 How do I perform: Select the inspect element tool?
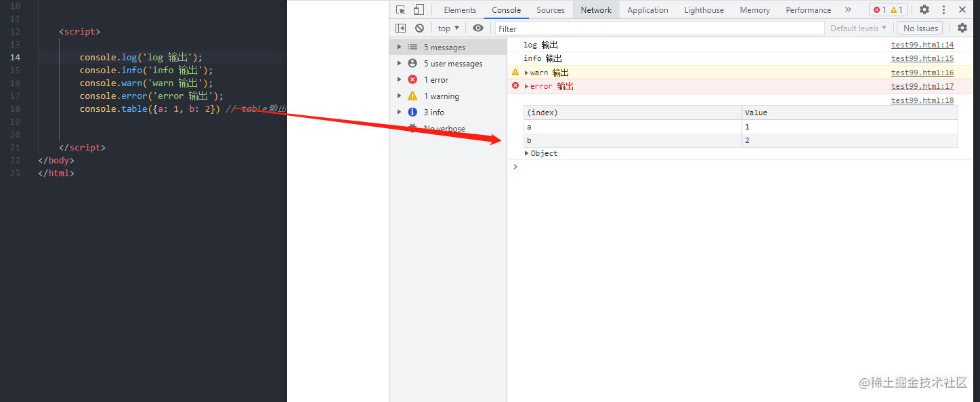point(400,9)
